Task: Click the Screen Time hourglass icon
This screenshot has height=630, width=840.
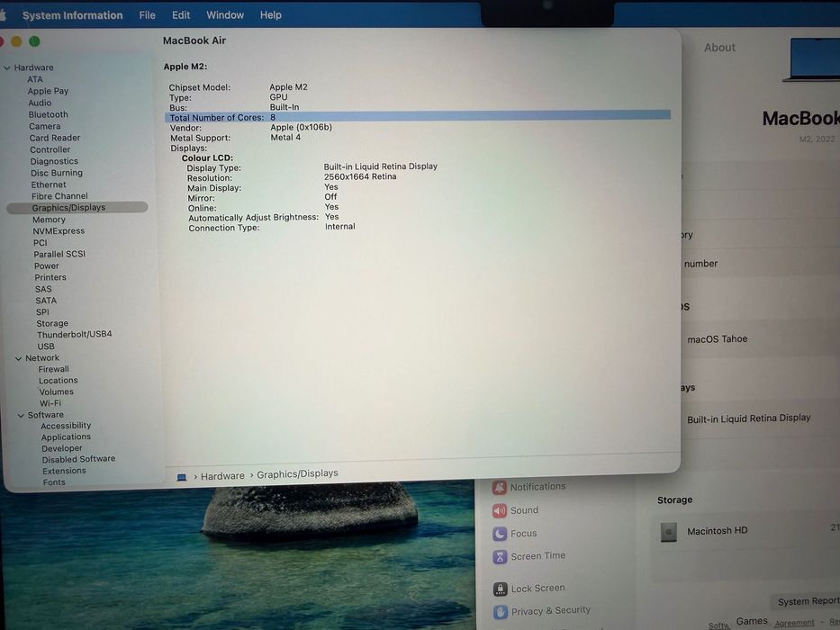Action: [500, 556]
